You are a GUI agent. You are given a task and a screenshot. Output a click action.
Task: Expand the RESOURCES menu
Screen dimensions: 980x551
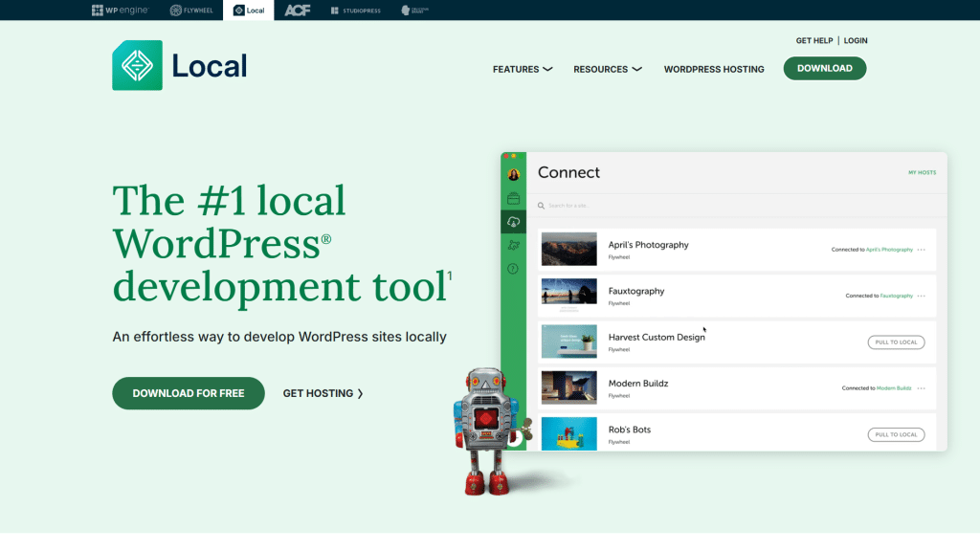608,69
